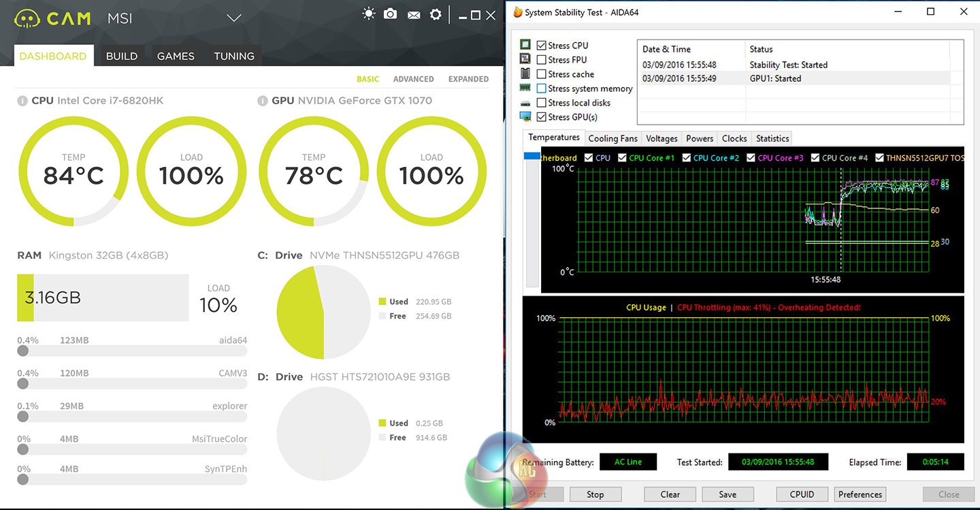Click the CAM logo in the header
Viewport: 980px width, 510px height.
pos(52,18)
